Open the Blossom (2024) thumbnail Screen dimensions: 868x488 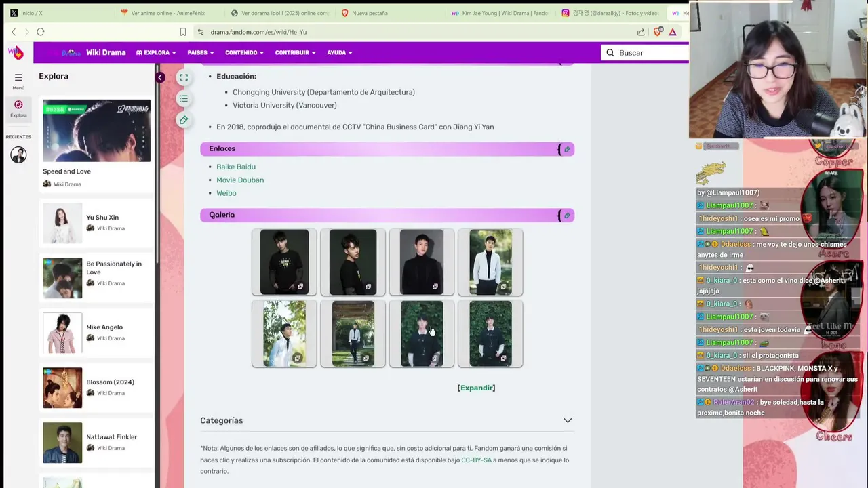[x=62, y=388]
